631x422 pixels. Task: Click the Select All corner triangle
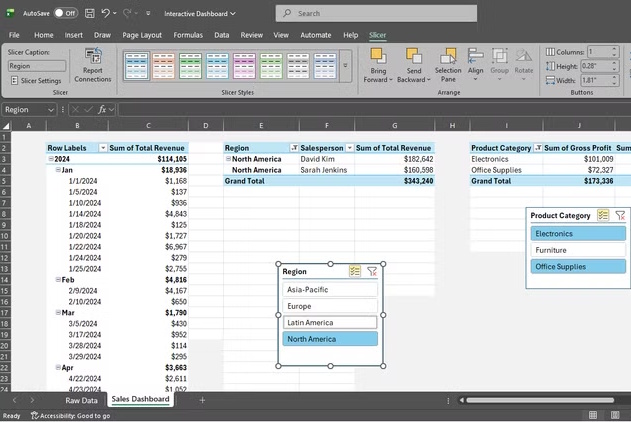pos(6,126)
